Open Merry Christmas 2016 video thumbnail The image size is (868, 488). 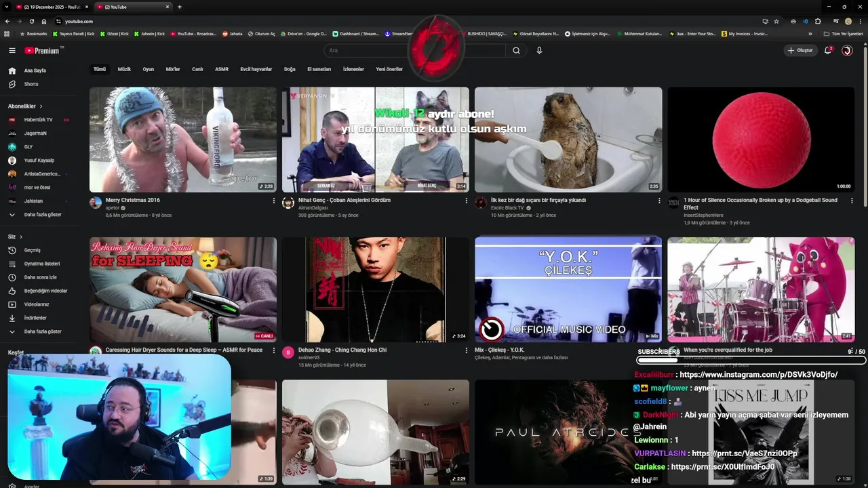(183, 140)
